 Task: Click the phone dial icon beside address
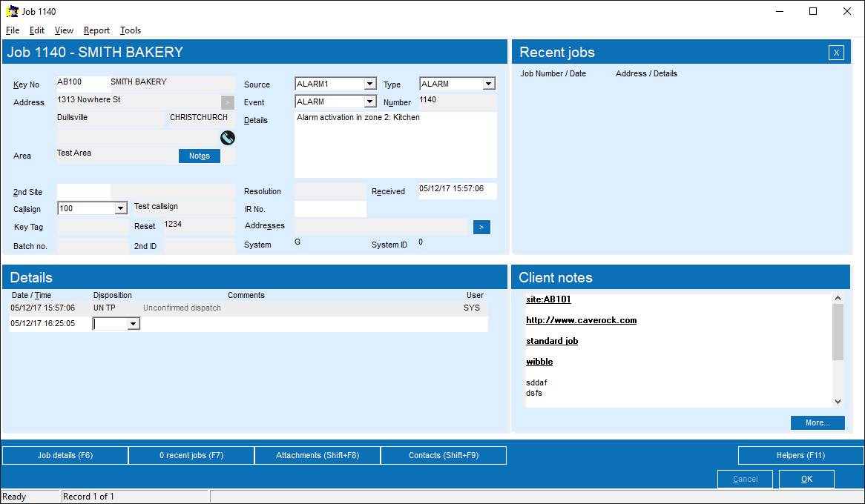[227, 137]
